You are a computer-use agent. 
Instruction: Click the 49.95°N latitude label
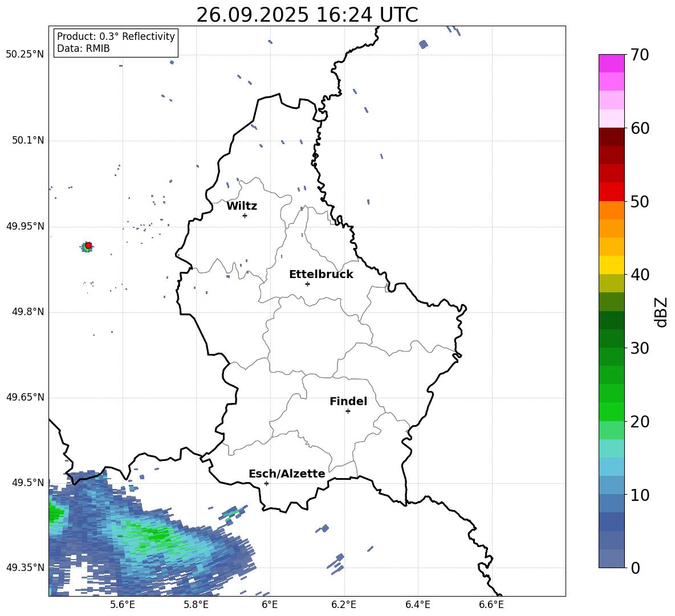coord(25,226)
